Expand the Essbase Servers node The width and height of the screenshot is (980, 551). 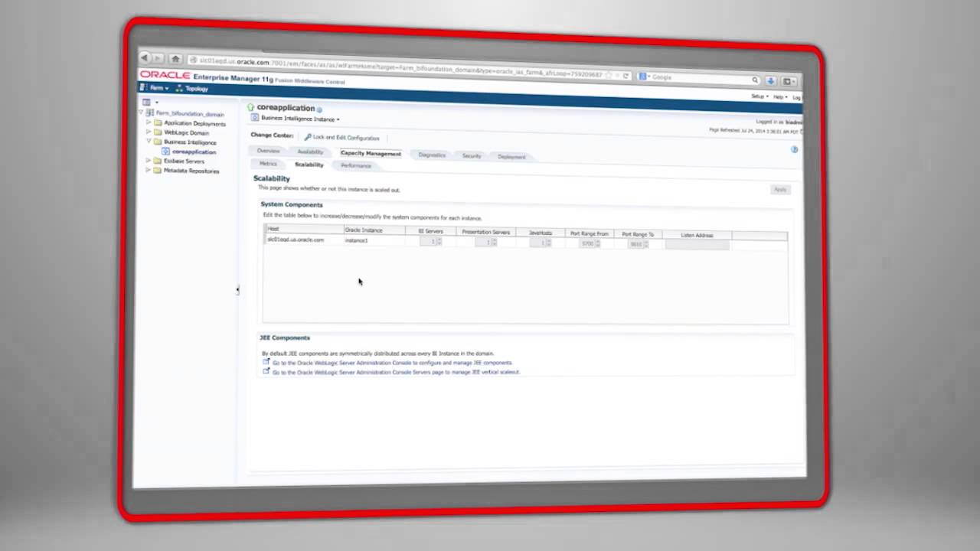[149, 161]
